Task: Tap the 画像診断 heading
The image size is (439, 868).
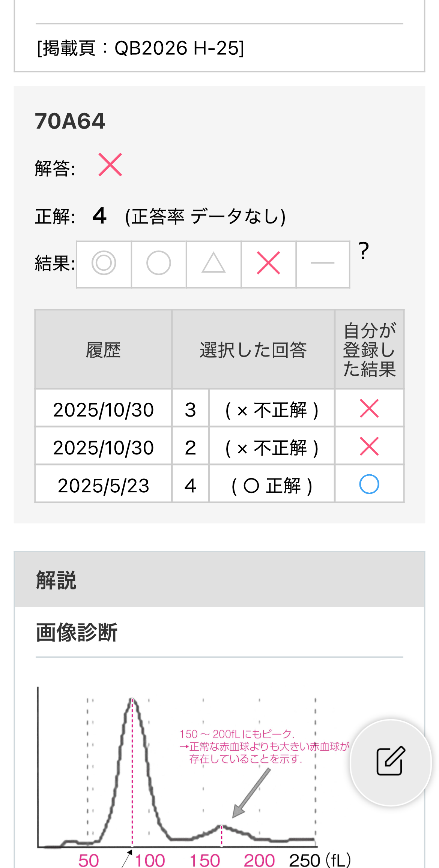Action: point(77,633)
